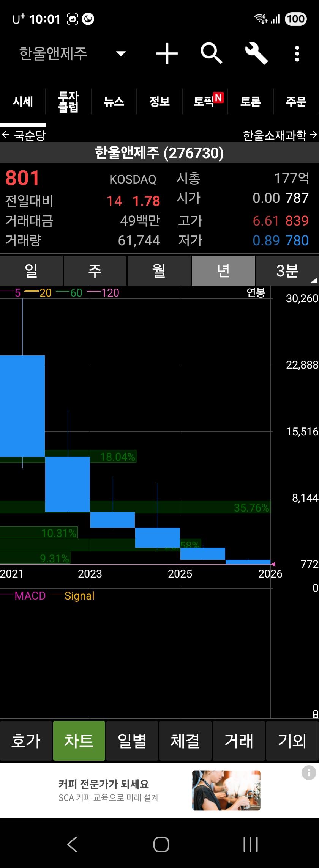
Task: Tap the ad info icon
Action: (x=308, y=772)
